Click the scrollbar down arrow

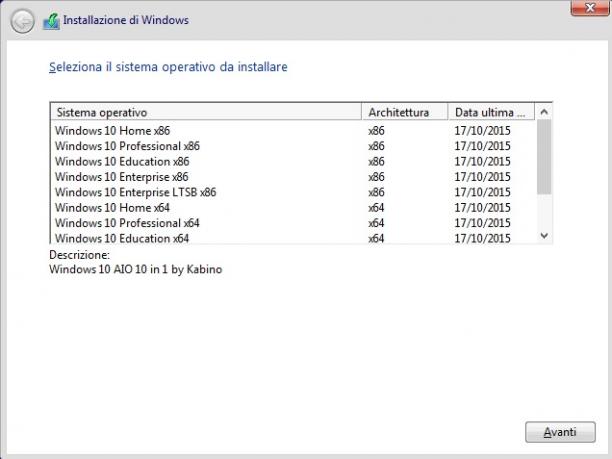tap(544, 235)
